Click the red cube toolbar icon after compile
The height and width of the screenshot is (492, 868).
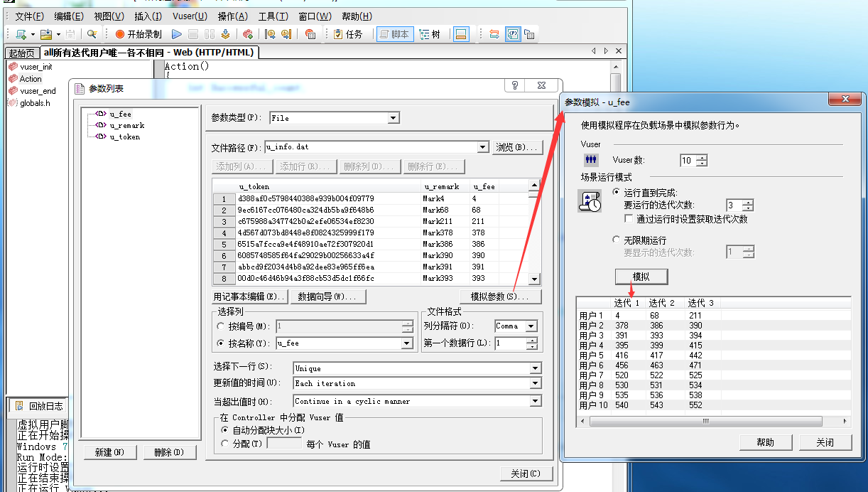tap(247, 34)
